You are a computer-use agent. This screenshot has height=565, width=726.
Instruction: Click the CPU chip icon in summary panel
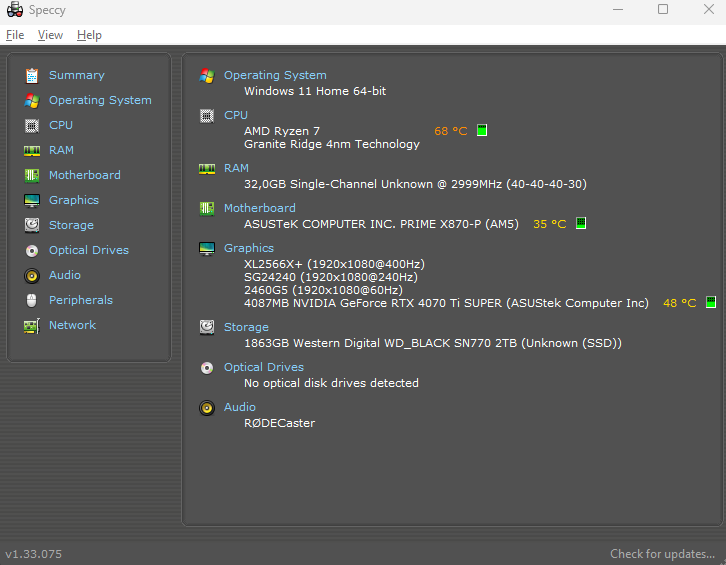point(207,116)
